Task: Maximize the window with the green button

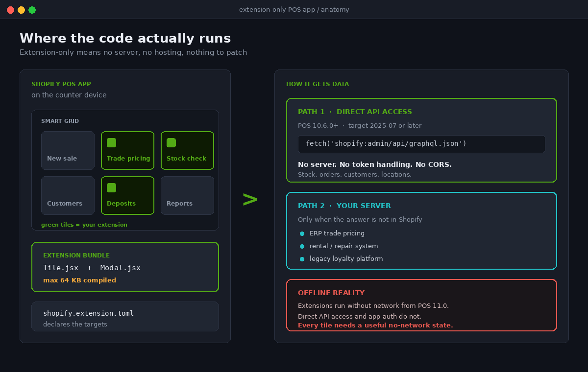Action: (32, 10)
